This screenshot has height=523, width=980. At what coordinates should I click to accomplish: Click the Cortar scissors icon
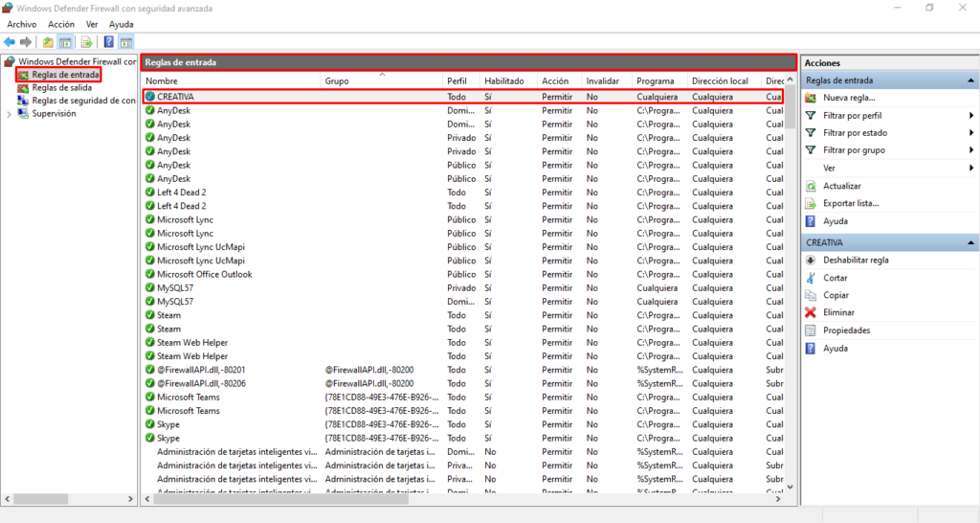(811, 278)
